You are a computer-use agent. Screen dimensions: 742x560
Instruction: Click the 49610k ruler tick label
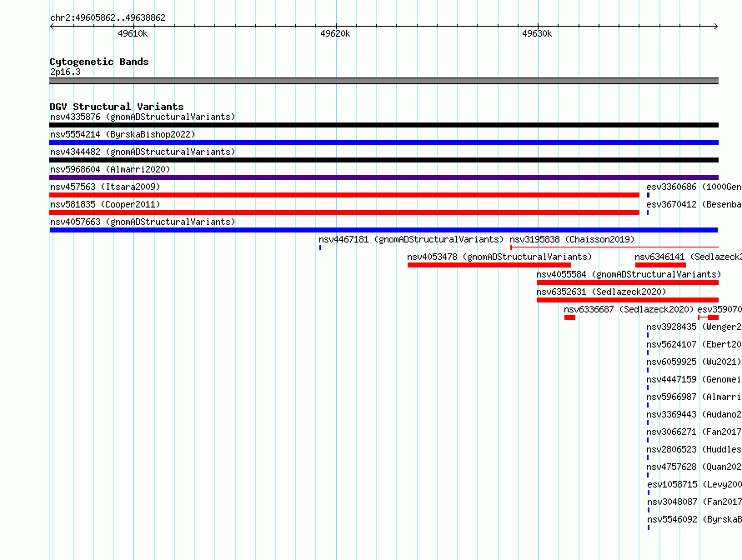pyautogui.click(x=133, y=33)
